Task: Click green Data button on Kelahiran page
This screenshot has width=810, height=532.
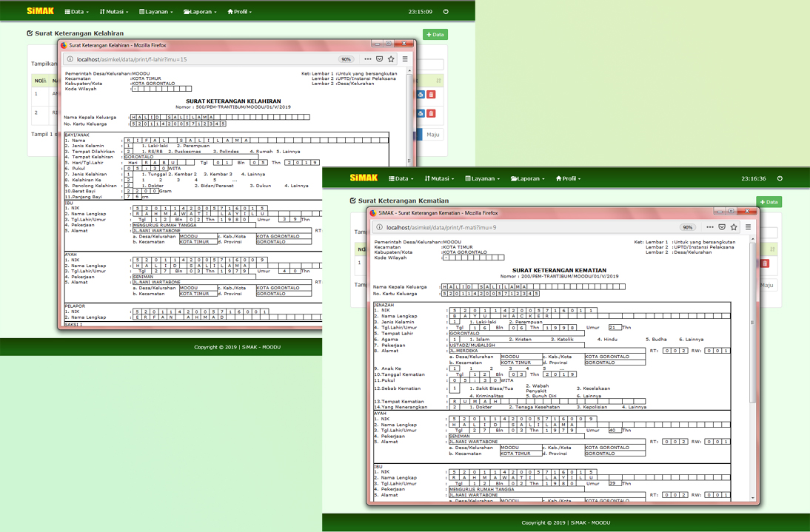Action: [x=435, y=34]
